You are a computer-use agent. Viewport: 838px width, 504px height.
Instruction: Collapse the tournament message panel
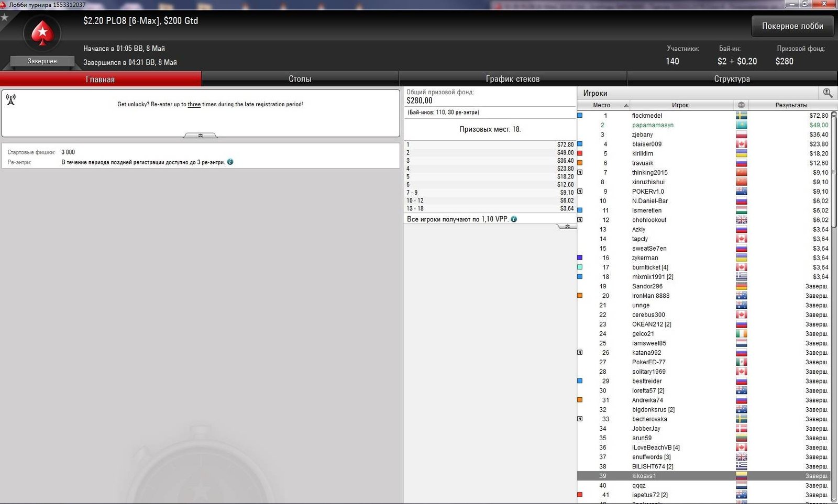(200, 136)
